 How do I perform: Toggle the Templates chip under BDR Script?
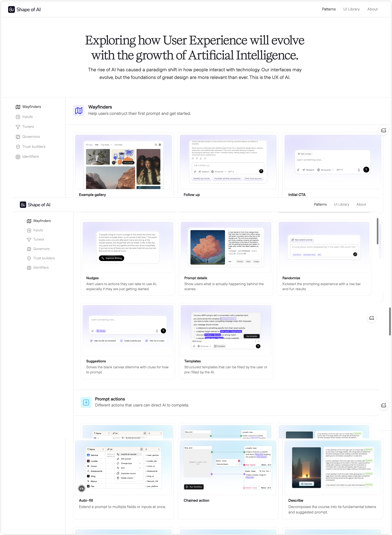219,346
